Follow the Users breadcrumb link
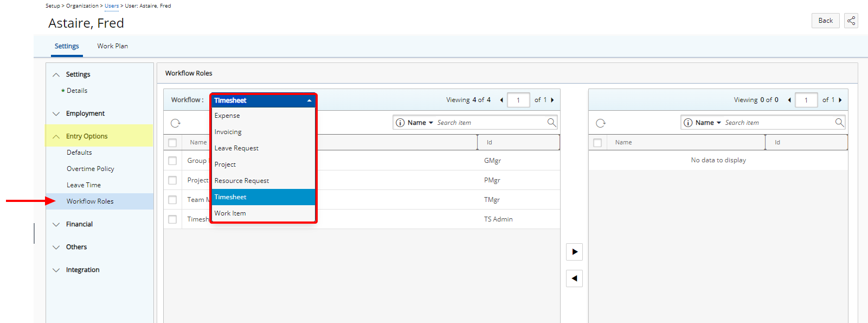The width and height of the screenshot is (868, 323). [x=112, y=6]
